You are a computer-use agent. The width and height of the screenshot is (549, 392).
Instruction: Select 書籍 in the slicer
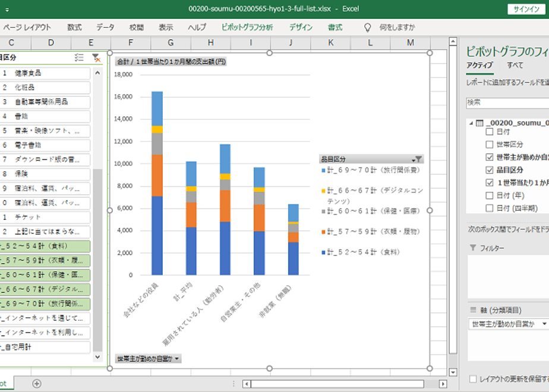(45, 116)
